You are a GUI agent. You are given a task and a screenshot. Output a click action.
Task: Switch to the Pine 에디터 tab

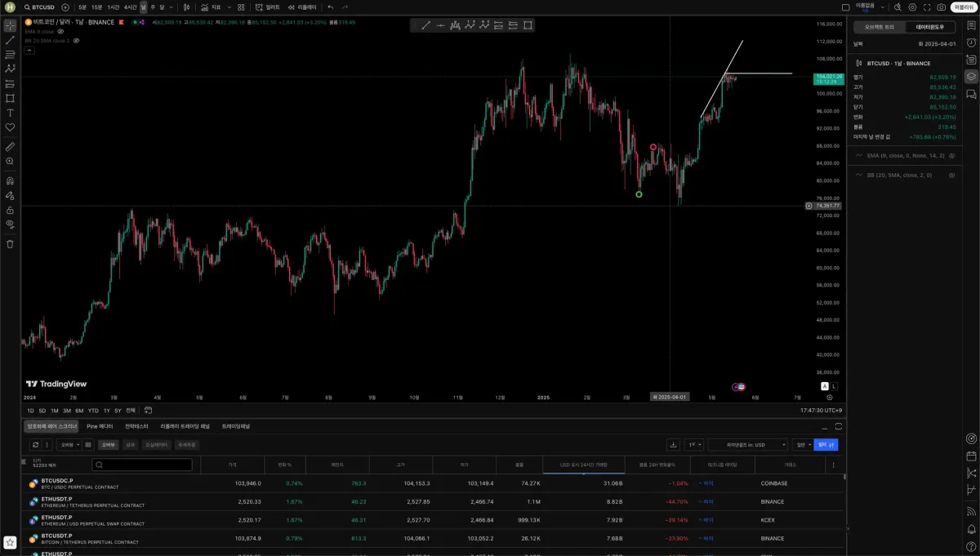tap(100, 426)
